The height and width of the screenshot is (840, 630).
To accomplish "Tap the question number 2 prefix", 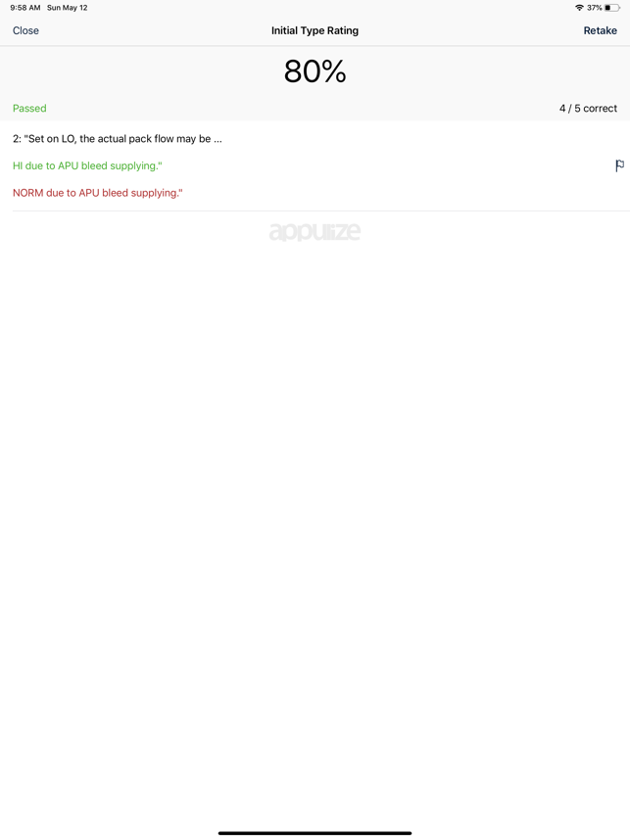I will (x=17, y=139).
